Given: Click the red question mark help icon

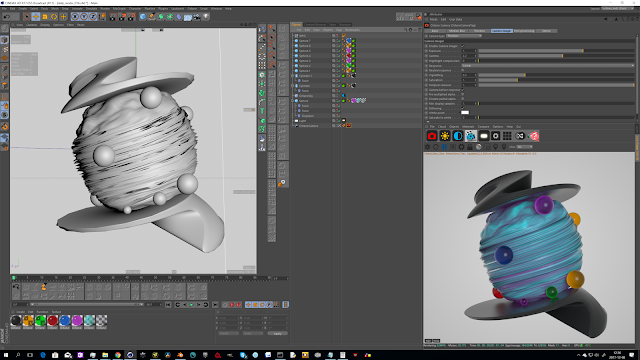Looking at the screenshot, I should point(534,136).
